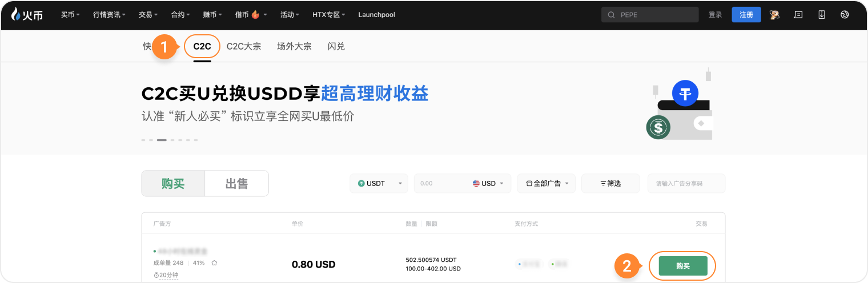The width and height of the screenshot is (868, 283).
Task: Click the 单价 column header
Action: click(298, 224)
